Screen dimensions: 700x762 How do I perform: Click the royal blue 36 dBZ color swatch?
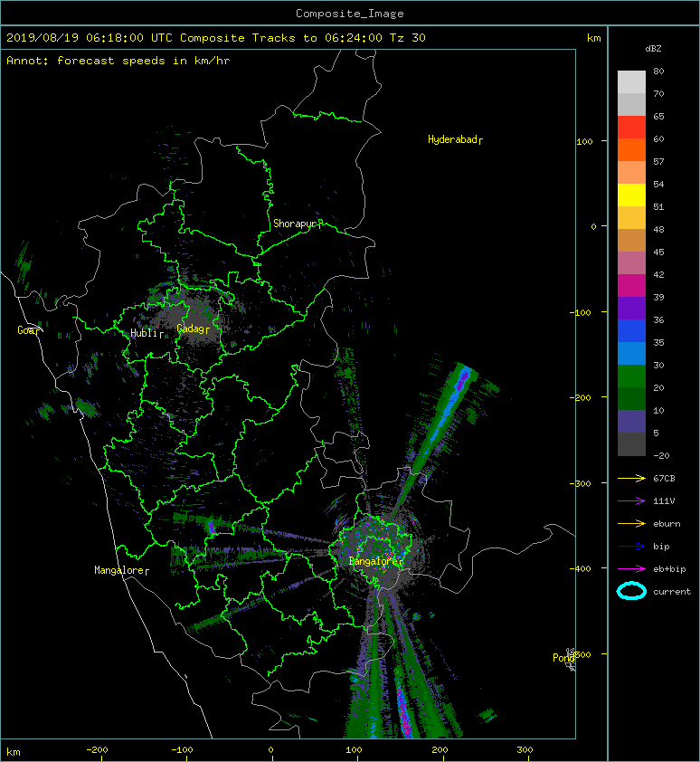(631, 331)
